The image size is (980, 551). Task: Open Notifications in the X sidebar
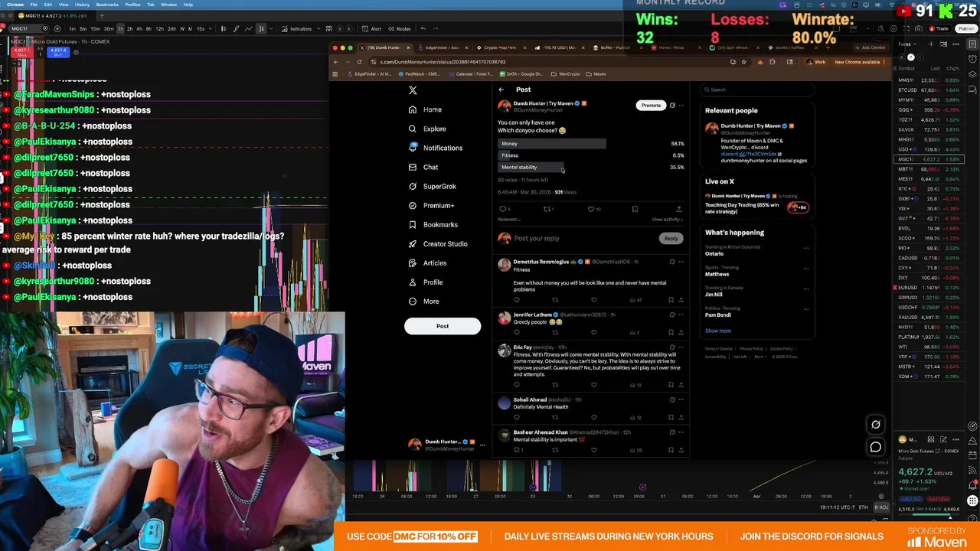coord(435,148)
